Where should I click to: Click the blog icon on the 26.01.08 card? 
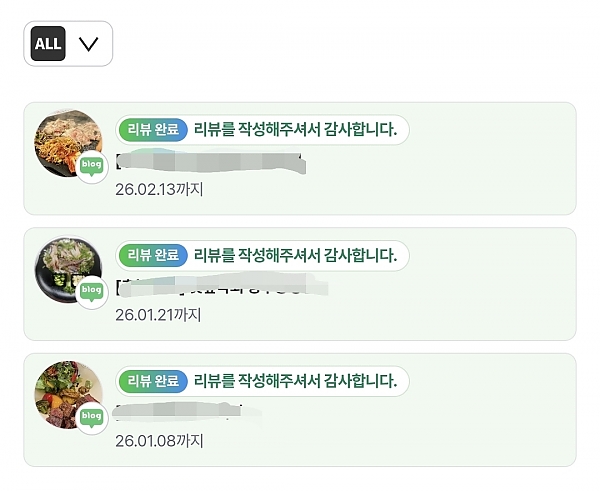(92, 416)
